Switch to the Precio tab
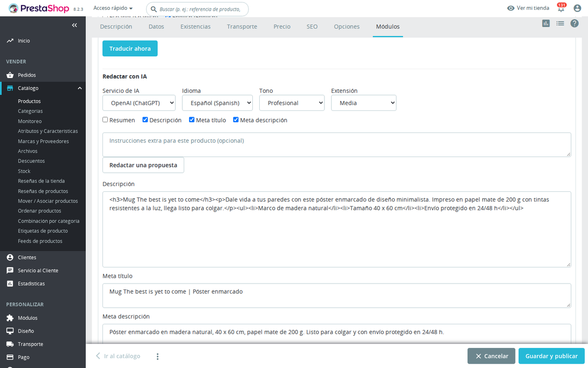This screenshot has width=588, height=368. click(x=282, y=26)
